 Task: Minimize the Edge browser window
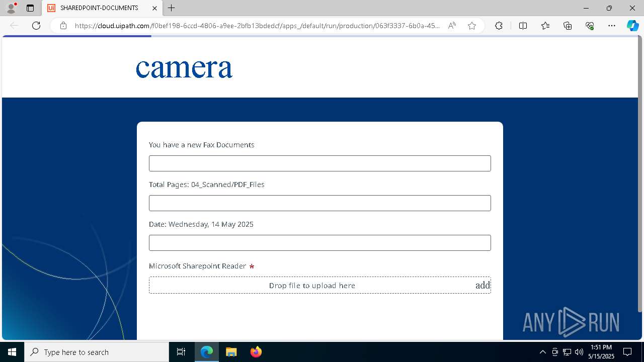pos(586,8)
